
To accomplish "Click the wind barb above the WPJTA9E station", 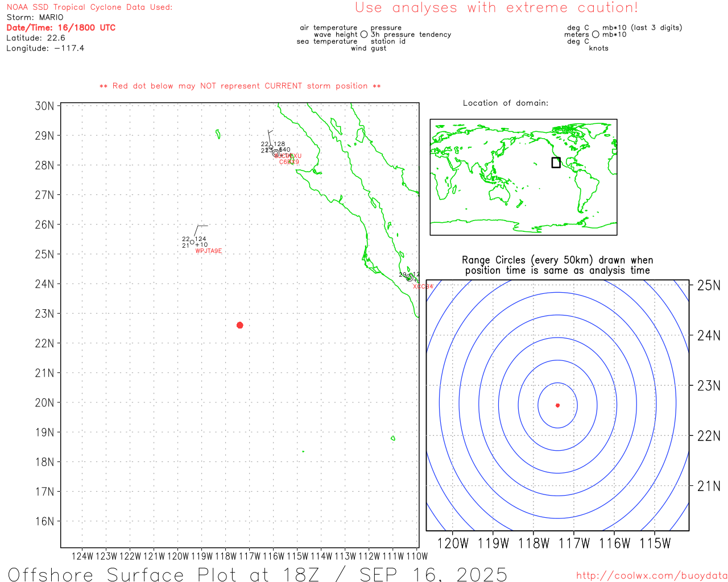I will (x=201, y=231).
